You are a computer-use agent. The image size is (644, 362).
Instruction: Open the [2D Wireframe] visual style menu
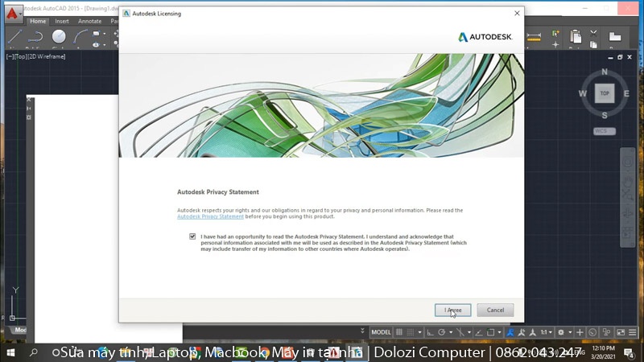(x=46, y=56)
